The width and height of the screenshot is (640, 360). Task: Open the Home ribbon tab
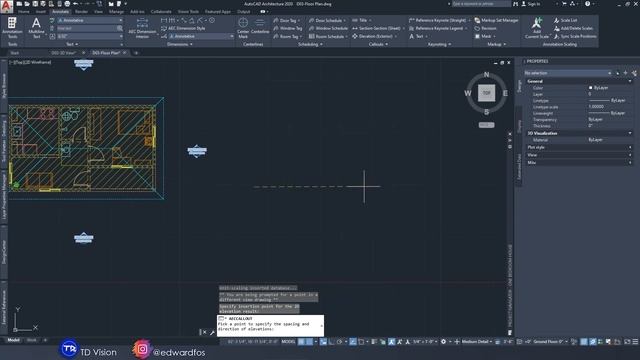point(24,12)
